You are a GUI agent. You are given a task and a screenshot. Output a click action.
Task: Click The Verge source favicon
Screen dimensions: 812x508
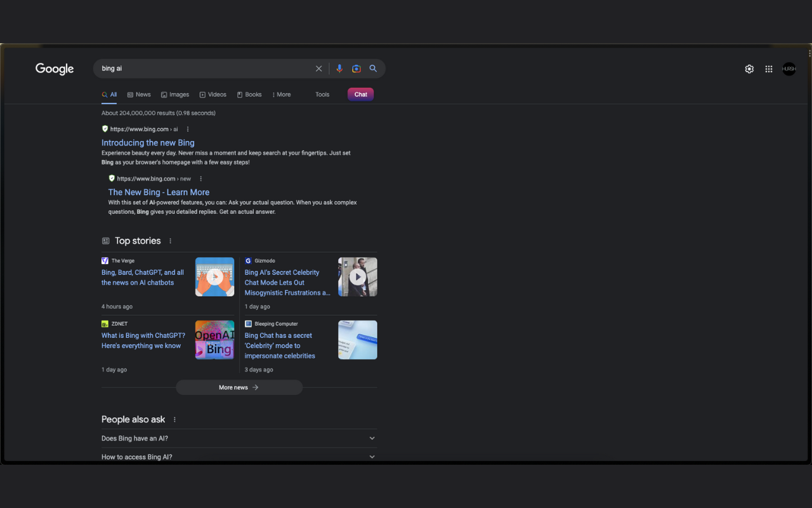tap(105, 260)
